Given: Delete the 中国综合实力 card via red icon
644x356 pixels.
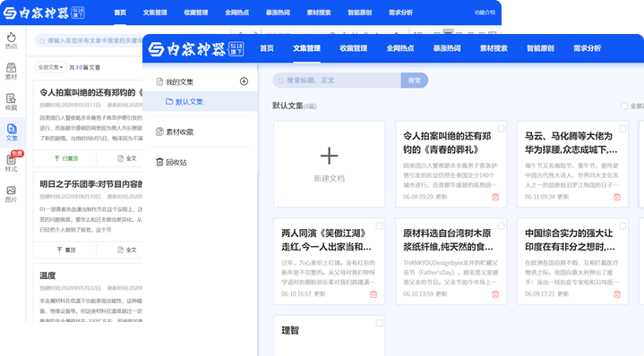Looking at the screenshot, I should pyautogui.click(x=617, y=294).
